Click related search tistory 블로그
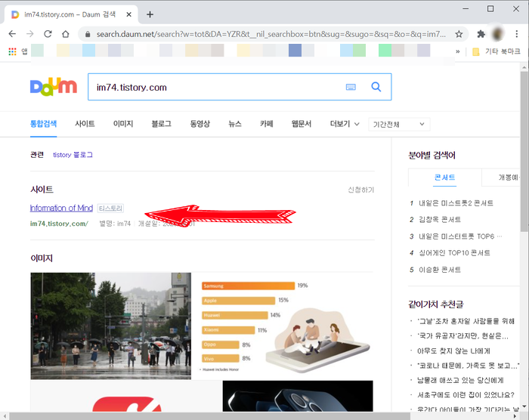 coord(73,155)
